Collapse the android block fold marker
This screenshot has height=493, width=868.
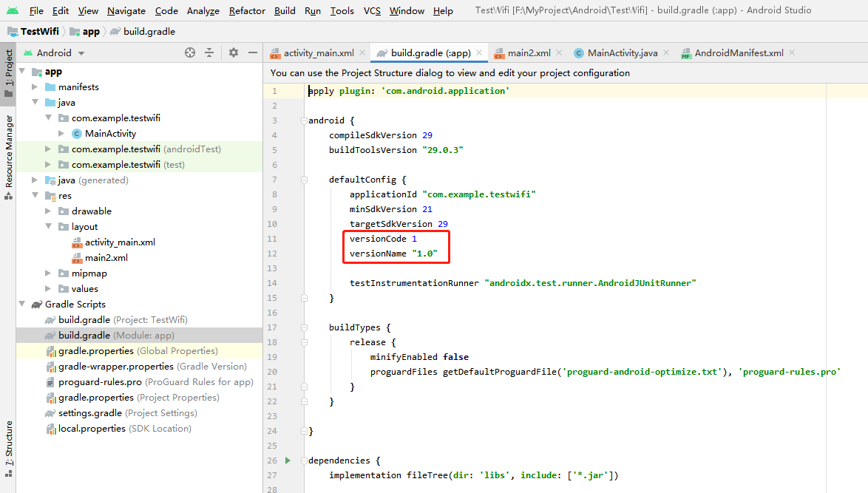(304, 120)
